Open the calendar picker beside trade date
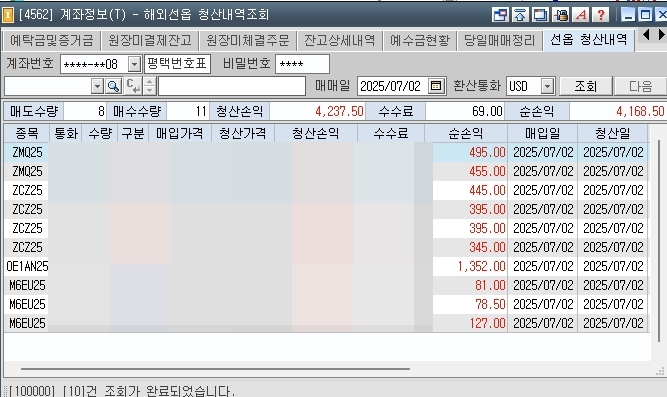The image size is (667, 397). [436, 86]
